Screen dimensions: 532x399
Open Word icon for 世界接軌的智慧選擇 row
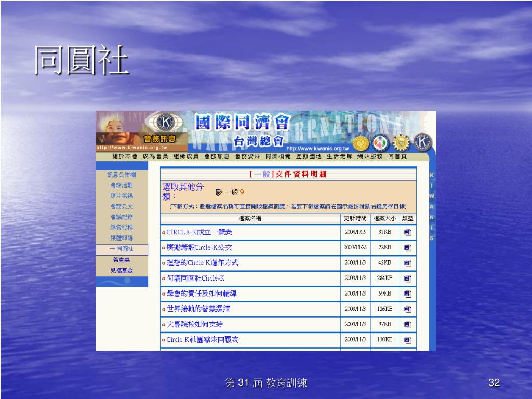(x=407, y=310)
